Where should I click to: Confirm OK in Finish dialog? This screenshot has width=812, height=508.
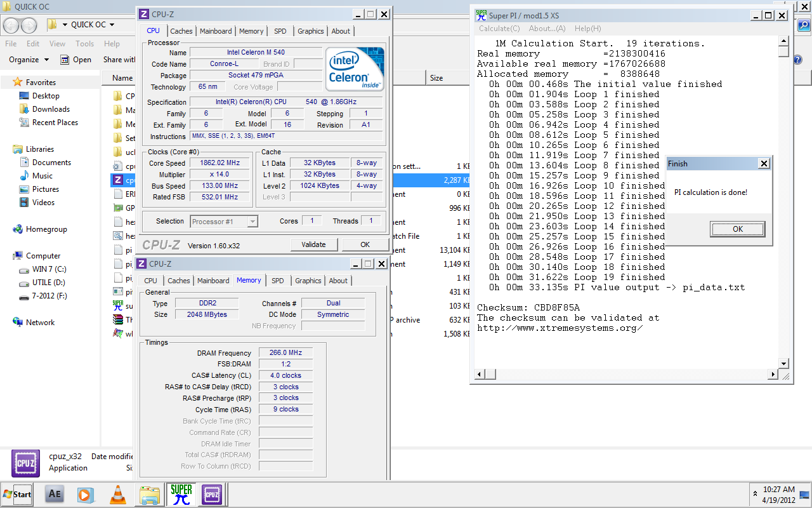coord(738,229)
